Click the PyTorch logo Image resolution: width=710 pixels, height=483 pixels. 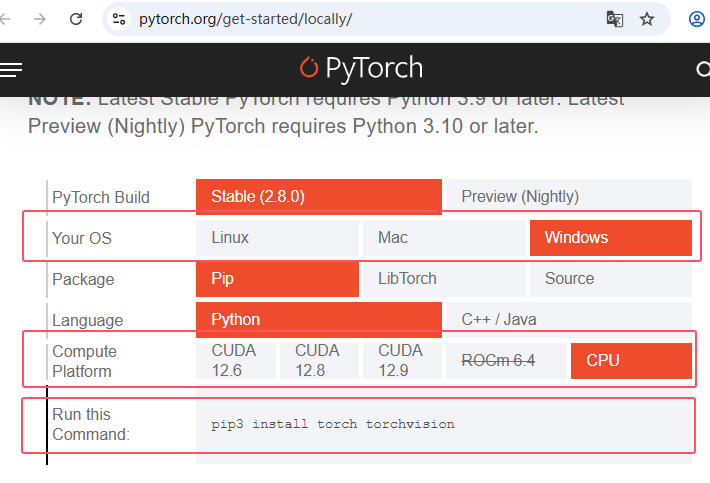tap(361, 68)
